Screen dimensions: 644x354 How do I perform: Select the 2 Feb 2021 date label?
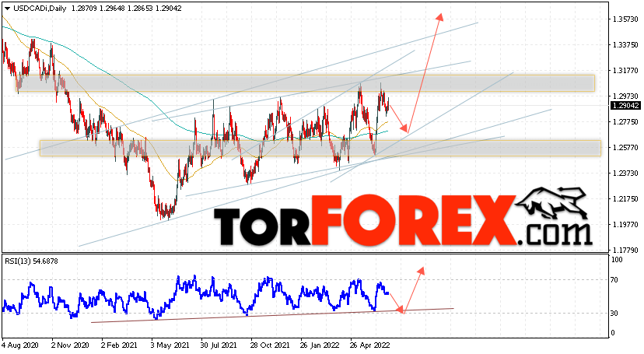click(120, 345)
